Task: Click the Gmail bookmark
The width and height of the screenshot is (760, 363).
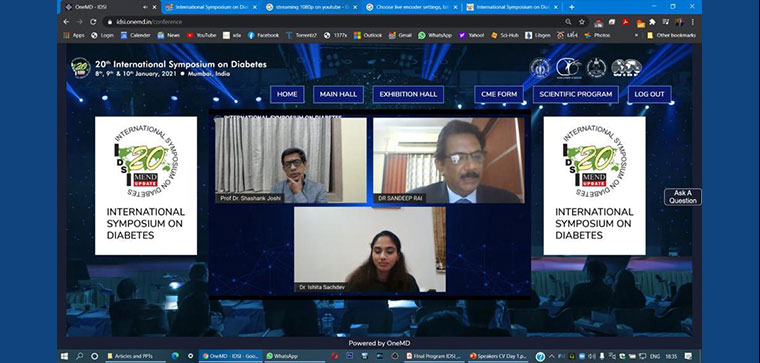Action: tap(400, 35)
